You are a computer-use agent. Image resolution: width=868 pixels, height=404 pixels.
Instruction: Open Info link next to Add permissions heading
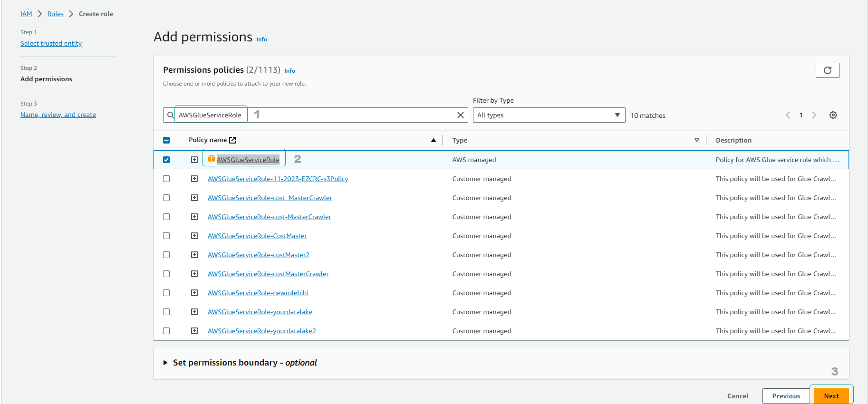tap(261, 39)
